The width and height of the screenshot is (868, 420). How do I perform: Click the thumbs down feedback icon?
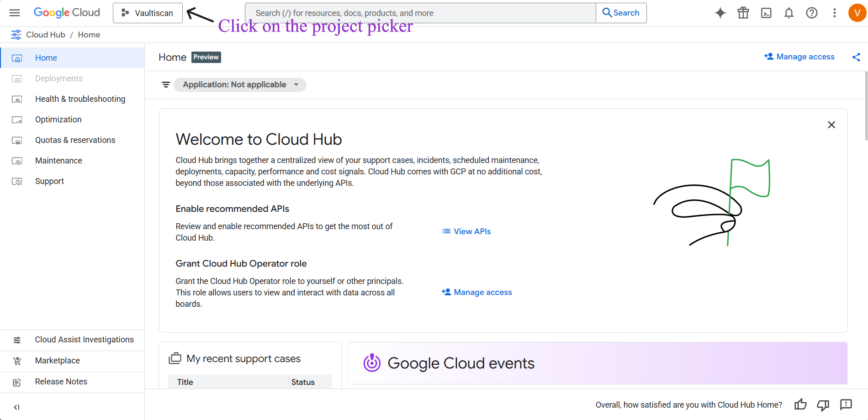click(823, 404)
